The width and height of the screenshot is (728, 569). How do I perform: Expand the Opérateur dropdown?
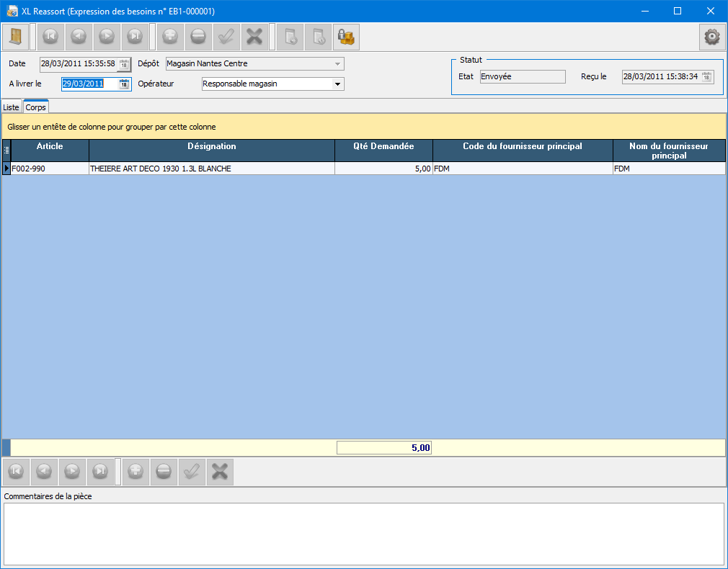pos(337,84)
